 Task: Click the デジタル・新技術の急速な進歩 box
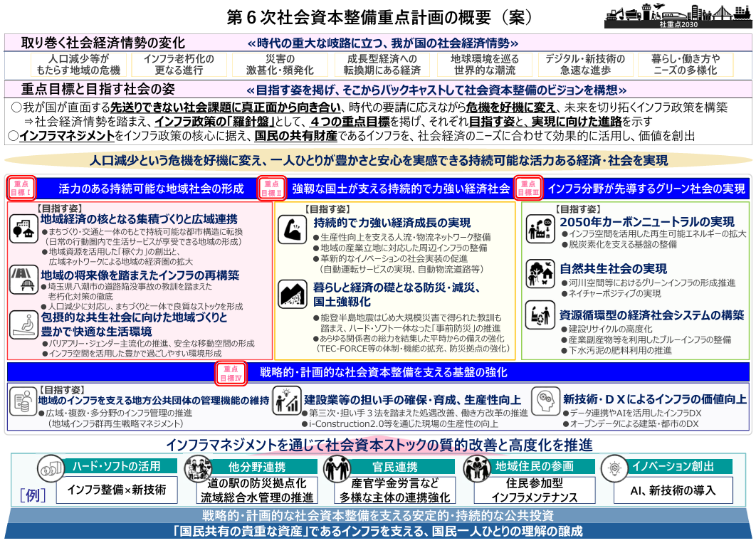click(585, 65)
